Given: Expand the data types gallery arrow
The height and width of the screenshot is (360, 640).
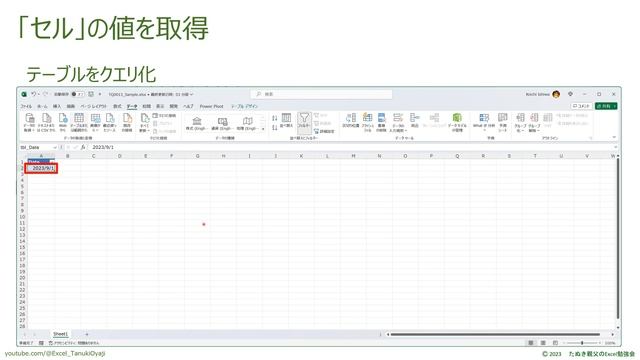Looking at the screenshot, I should [x=263, y=129].
